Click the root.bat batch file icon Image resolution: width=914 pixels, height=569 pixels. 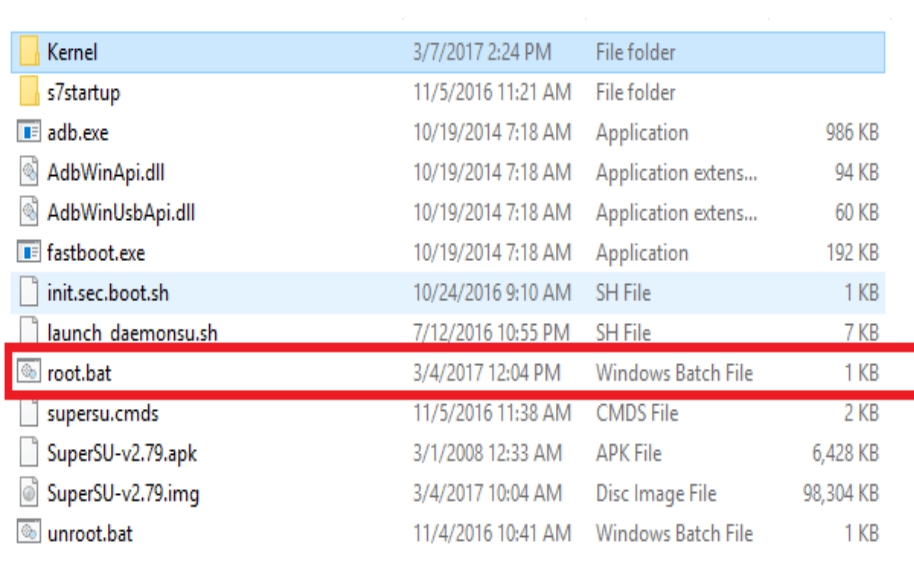29,373
